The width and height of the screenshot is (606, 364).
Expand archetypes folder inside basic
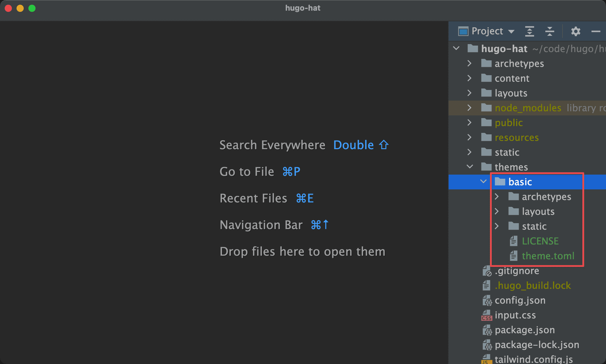[497, 196]
